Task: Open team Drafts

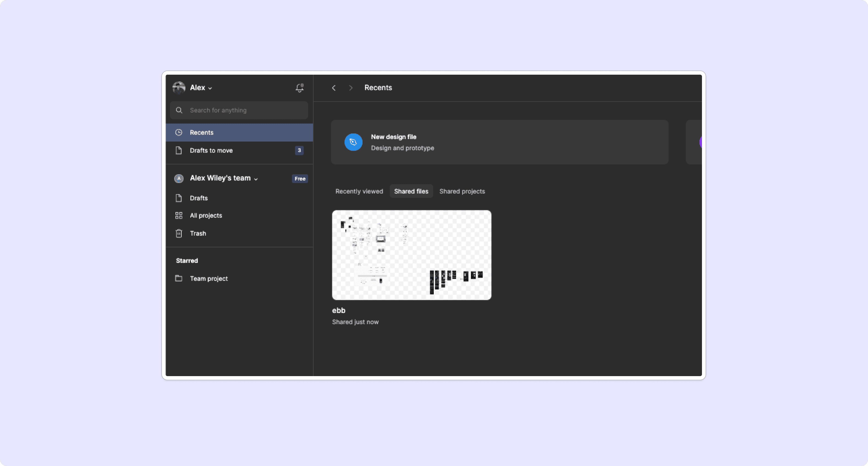Action: point(239,198)
